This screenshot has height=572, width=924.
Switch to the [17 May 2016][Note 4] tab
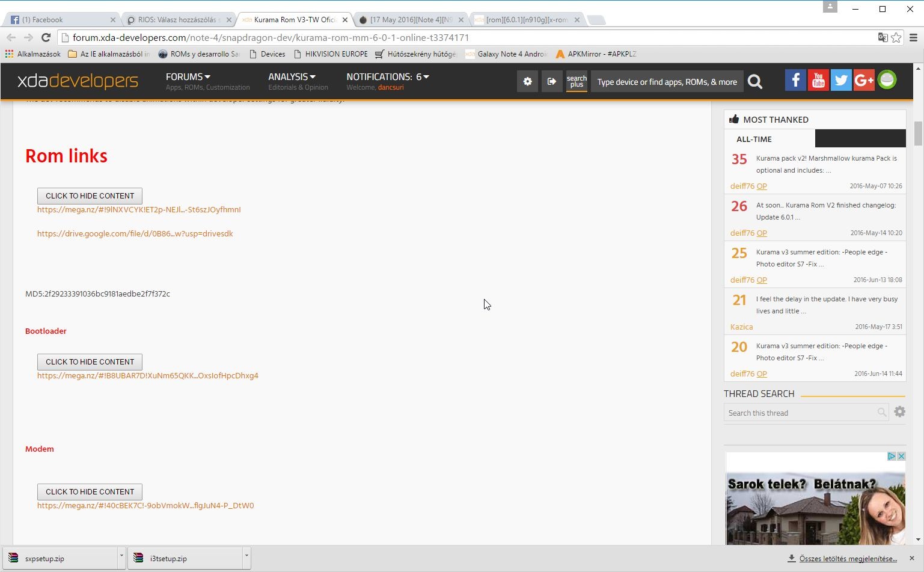click(x=411, y=20)
